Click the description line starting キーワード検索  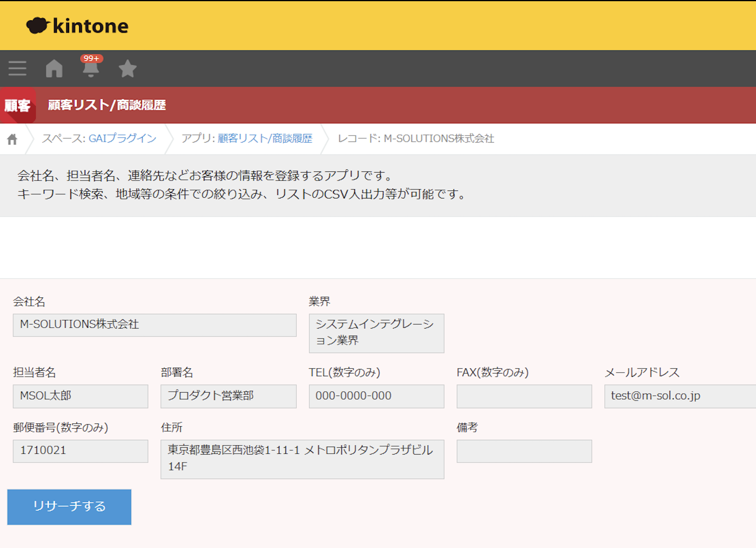(242, 194)
